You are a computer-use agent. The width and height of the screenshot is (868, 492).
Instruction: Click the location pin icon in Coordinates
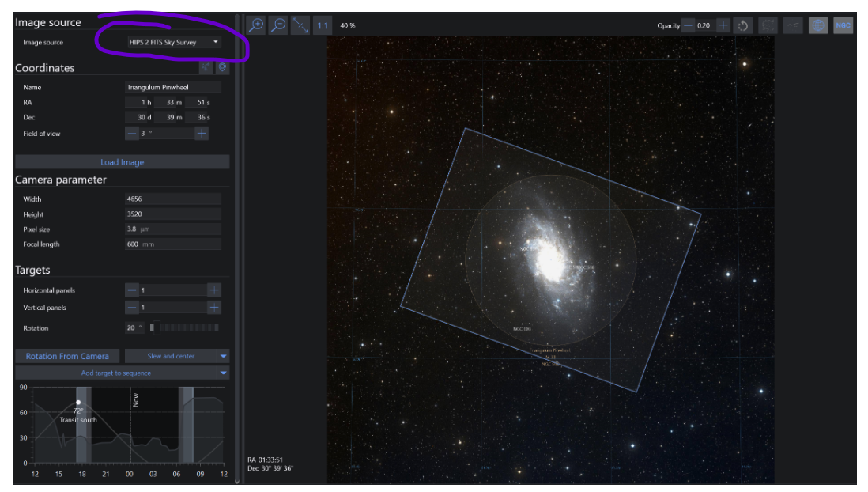(x=222, y=67)
